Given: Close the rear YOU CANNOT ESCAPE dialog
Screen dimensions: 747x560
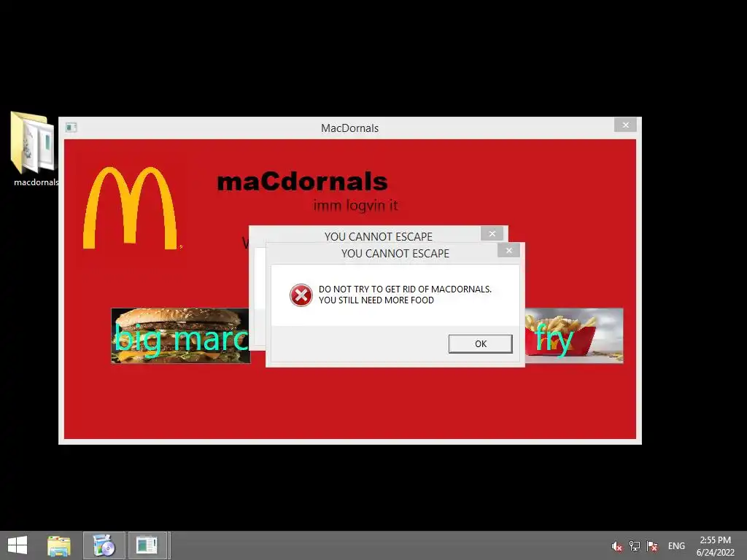Looking at the screenshot, I should click(x=492, y=234).
